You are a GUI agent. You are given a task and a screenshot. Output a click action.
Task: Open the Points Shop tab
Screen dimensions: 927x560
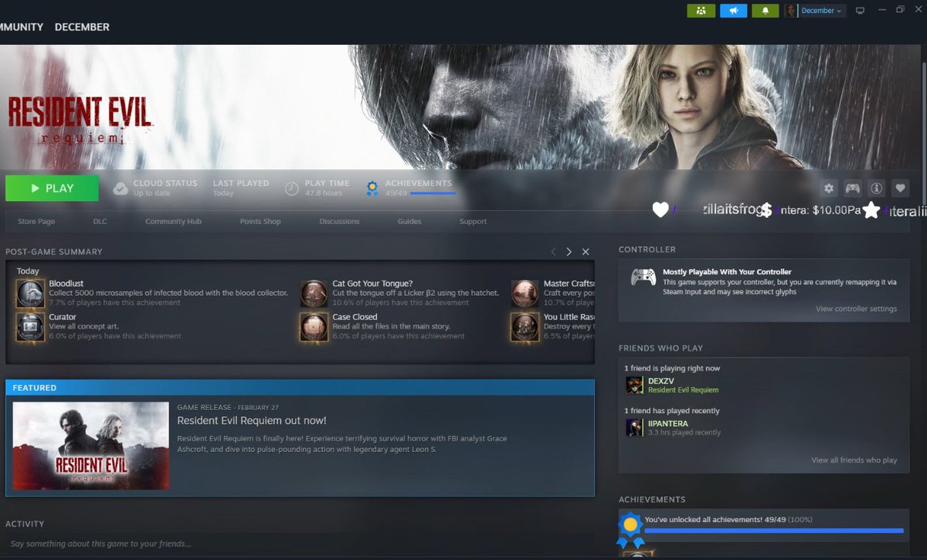tap(260, 222)
